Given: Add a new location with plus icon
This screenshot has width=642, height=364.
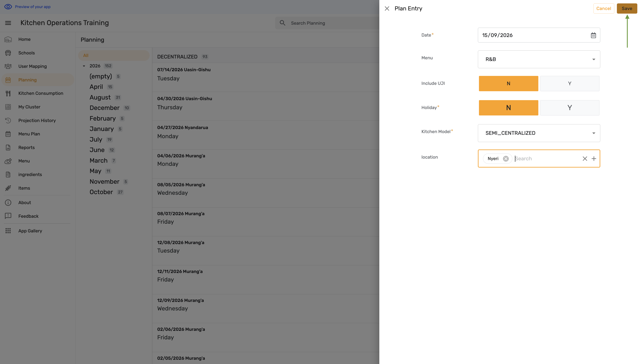Looking at the screenshot, I should click(x=594, y=159).
